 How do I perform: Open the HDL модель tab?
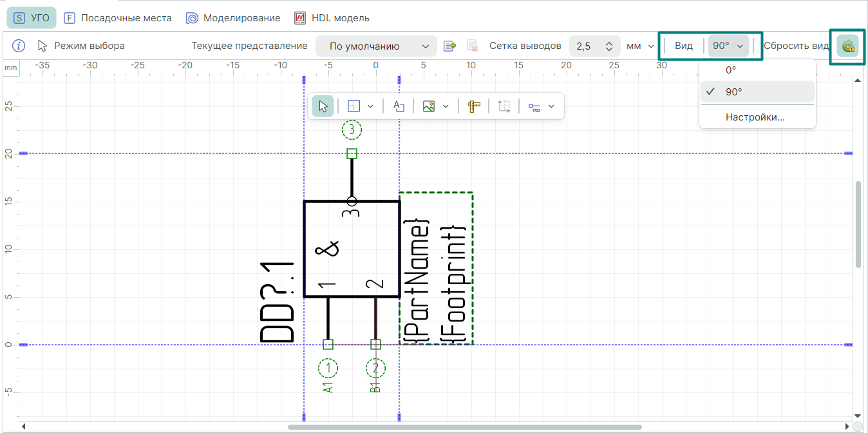[332, 18]
